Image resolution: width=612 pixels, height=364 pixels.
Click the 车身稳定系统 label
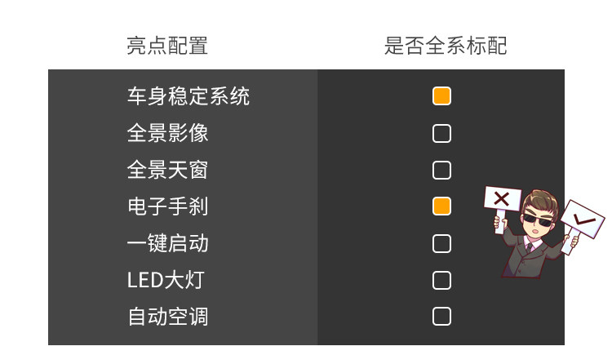click(188, 96)
